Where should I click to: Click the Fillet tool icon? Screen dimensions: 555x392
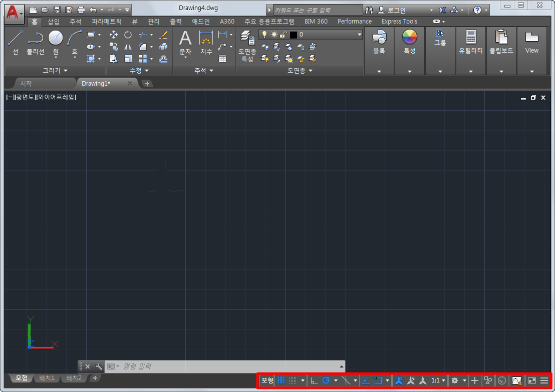click(x=143, y=47)
